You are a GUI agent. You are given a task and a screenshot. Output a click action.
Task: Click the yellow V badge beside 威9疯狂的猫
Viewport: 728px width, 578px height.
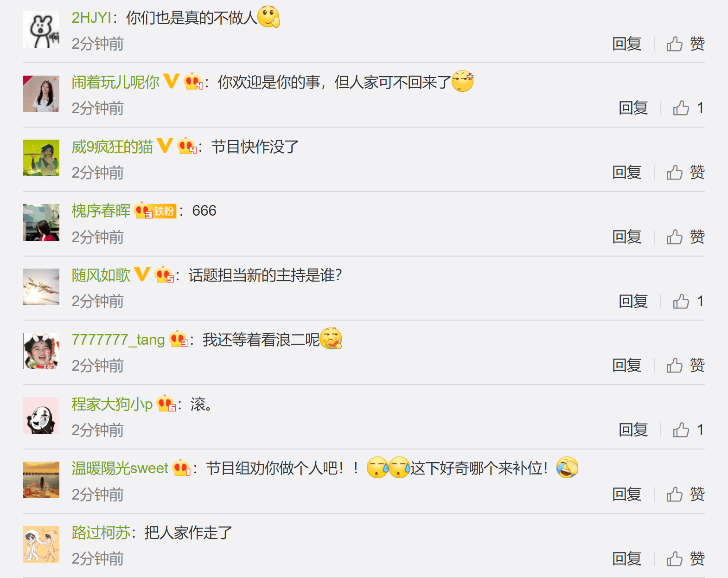[x=165, y=146]
